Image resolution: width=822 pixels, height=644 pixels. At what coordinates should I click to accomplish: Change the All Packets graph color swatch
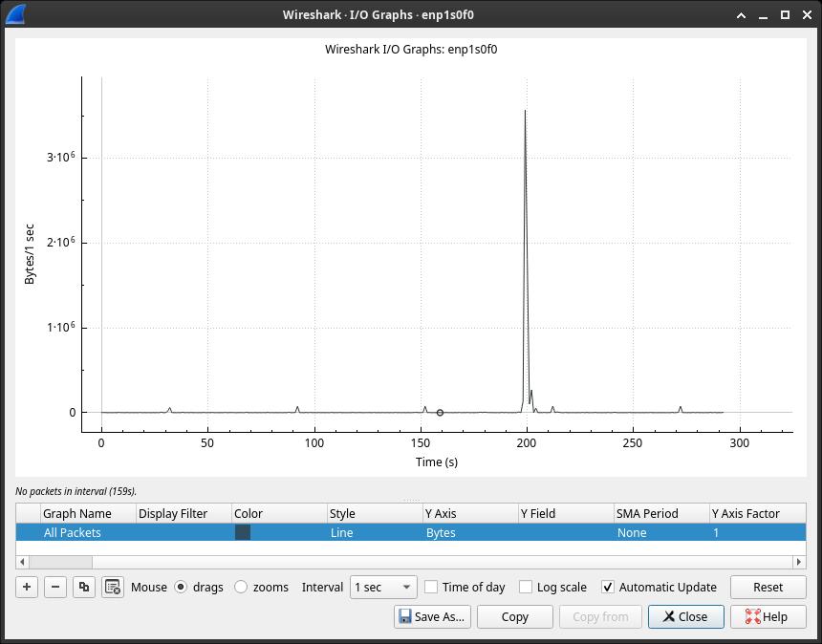(243, 532)
